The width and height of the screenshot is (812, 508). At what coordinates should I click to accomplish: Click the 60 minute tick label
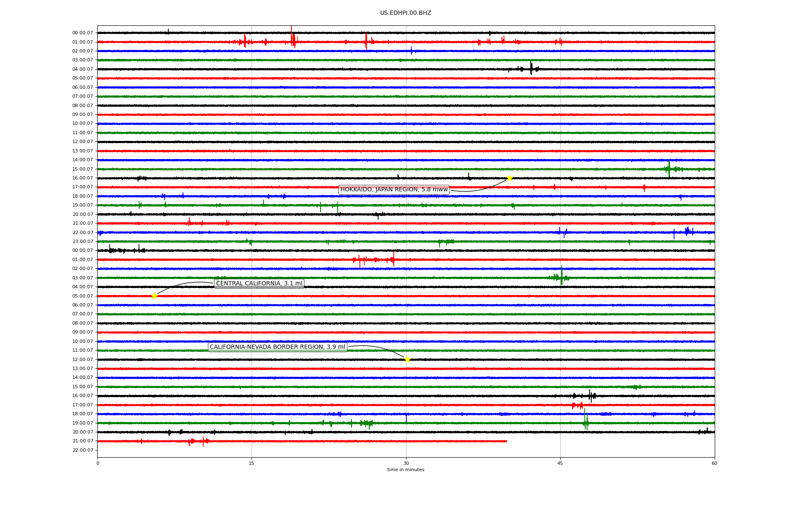click(714, 463)
